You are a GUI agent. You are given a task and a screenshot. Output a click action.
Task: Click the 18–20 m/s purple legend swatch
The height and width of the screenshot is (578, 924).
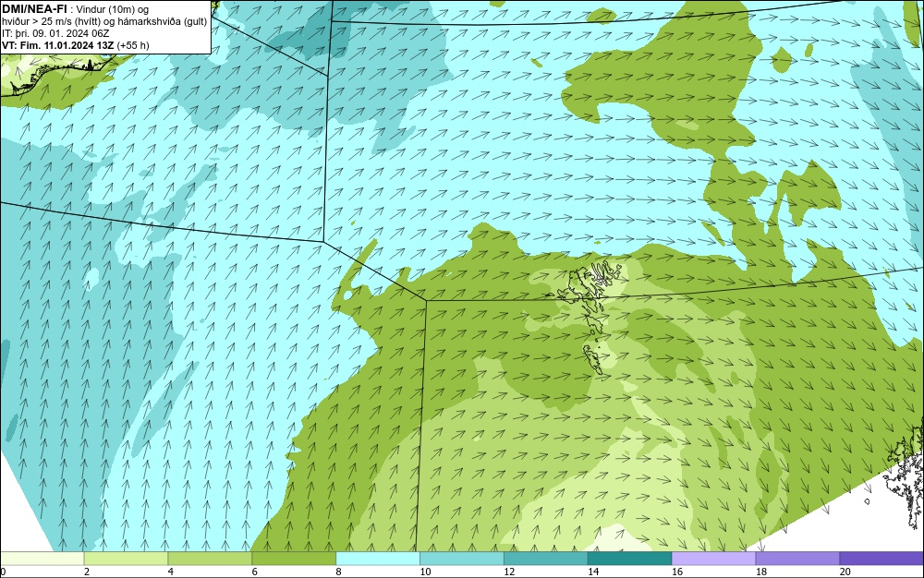tap(797, 558)
